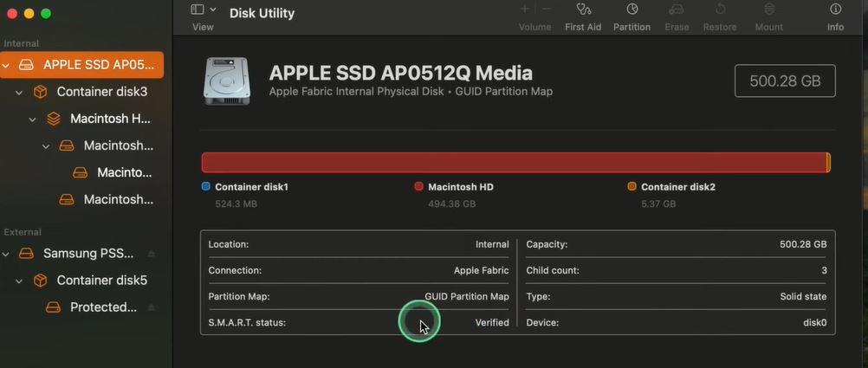Click the orange Container disk2 swatch

tap(632, 186)
